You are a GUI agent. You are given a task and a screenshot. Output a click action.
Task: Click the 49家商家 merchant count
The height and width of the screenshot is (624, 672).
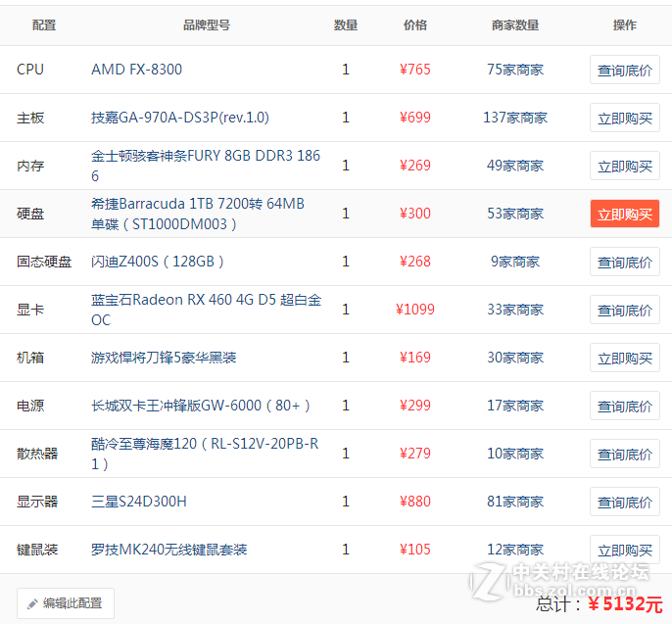(515, 166)
